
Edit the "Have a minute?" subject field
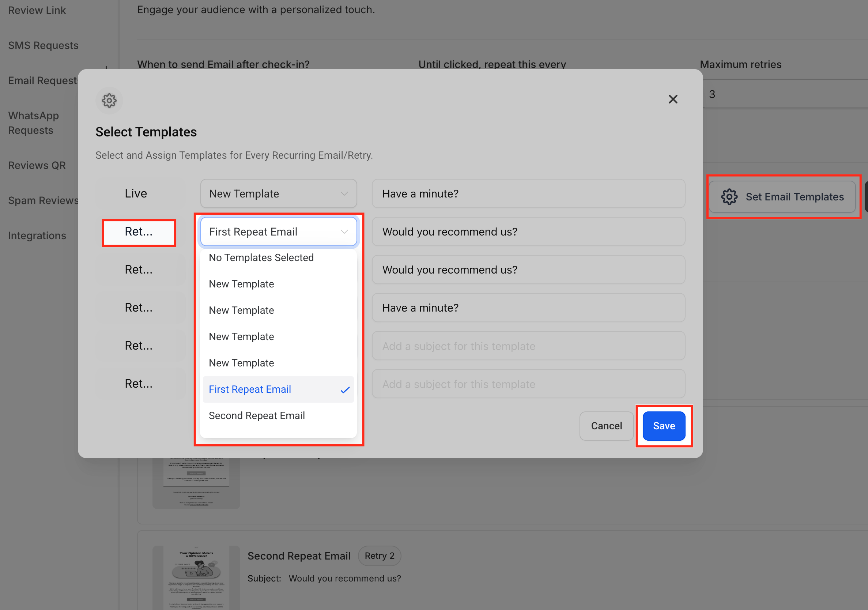click(x=528, y=193)
